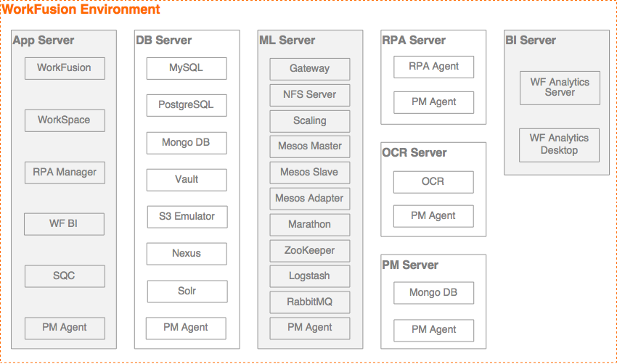Select the WF Analytics Desktop box
The image size is (617, 364).
click(x=559, y=145)
